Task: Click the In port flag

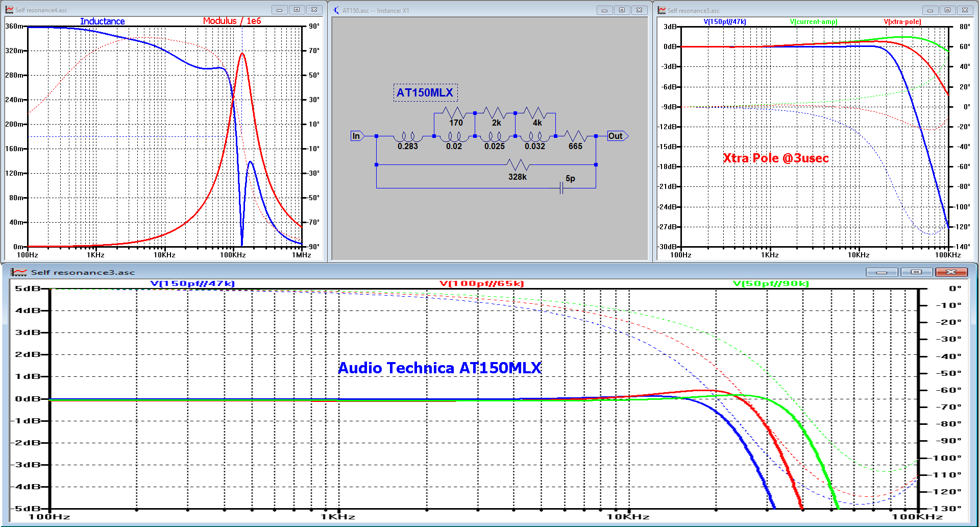Action: pyautogui.click(x=357, y=136)
